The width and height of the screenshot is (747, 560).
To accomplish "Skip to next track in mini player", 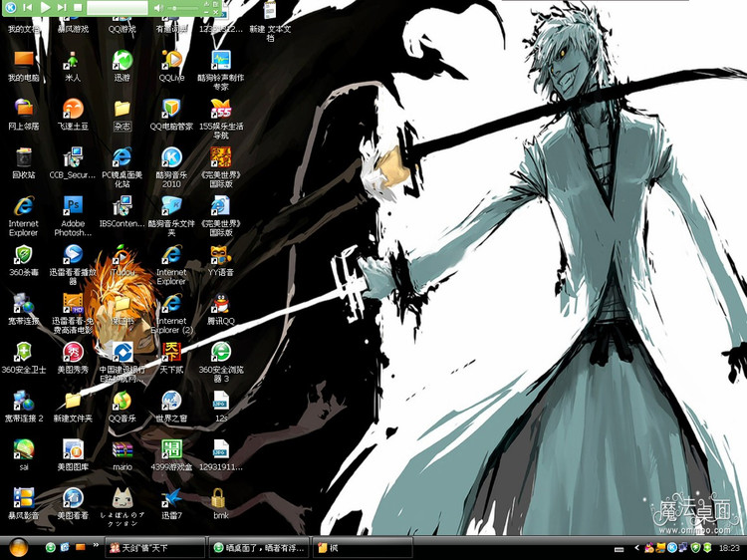I will click(x=62, y=7).
